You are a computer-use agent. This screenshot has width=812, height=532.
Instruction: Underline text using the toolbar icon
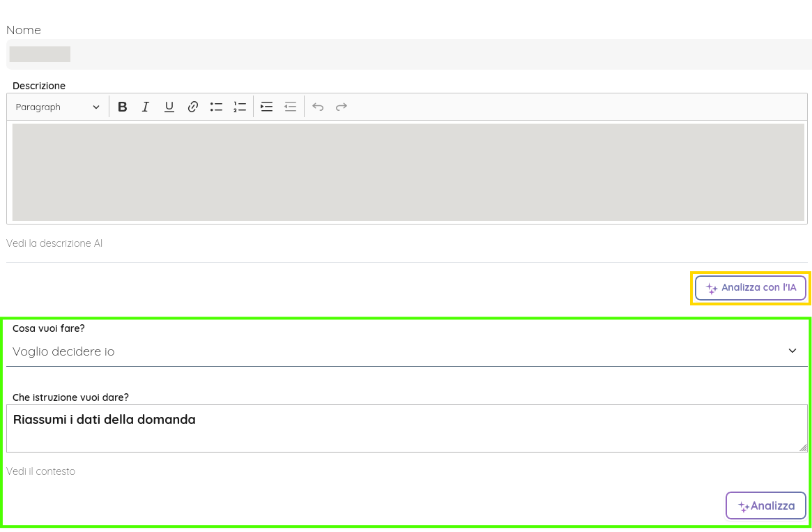point(169,107)
